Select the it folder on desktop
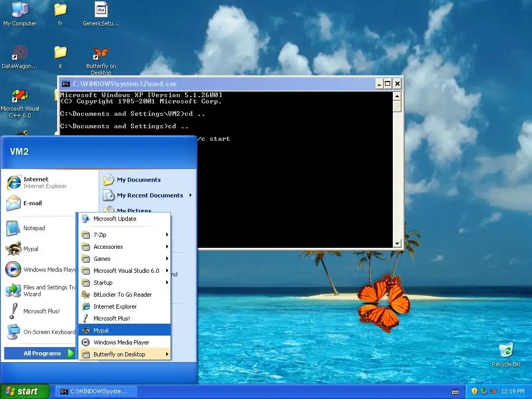This screenshot has width=532, height=399. tap(60, 57)
